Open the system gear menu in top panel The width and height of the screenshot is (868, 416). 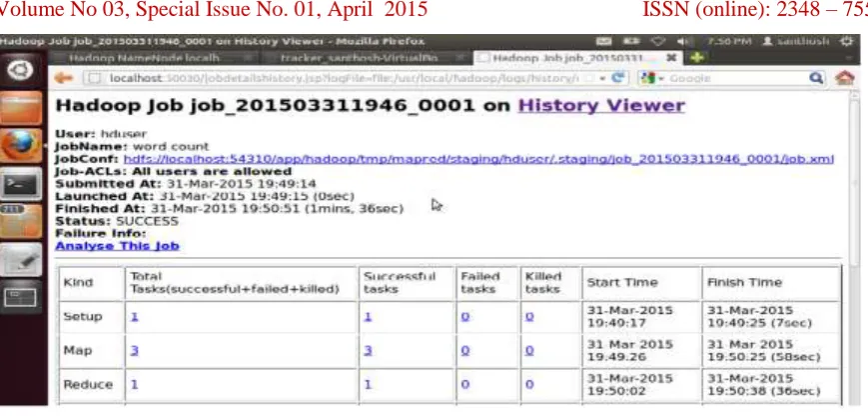click(846, 42)
